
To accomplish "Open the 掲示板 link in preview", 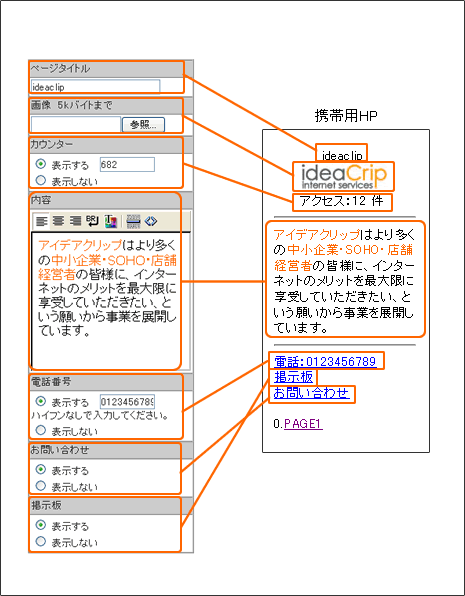I will coord(294,377).
